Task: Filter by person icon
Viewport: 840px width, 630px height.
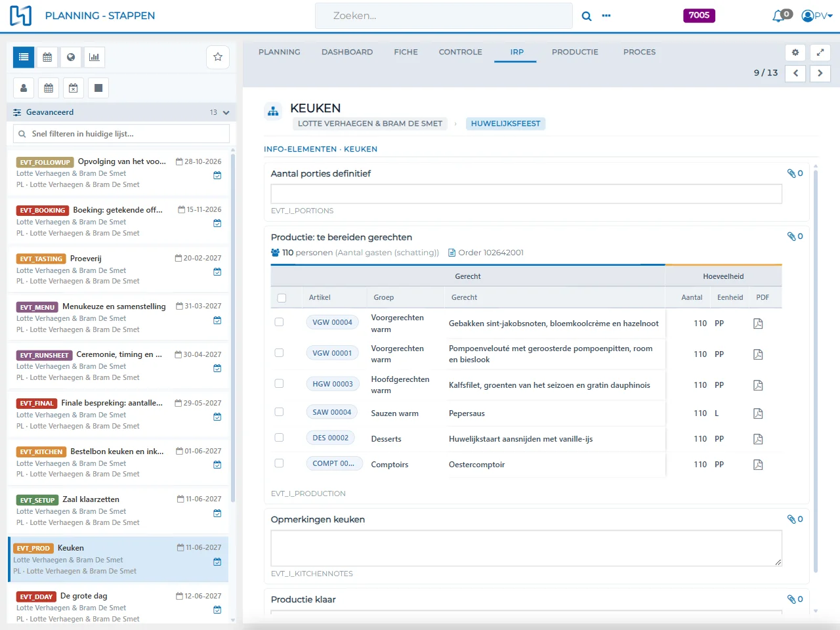Action: (x=24, y=88)
